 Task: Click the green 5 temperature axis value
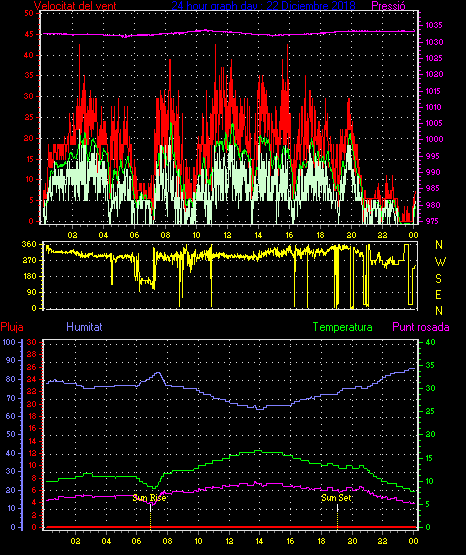[428, 504]
